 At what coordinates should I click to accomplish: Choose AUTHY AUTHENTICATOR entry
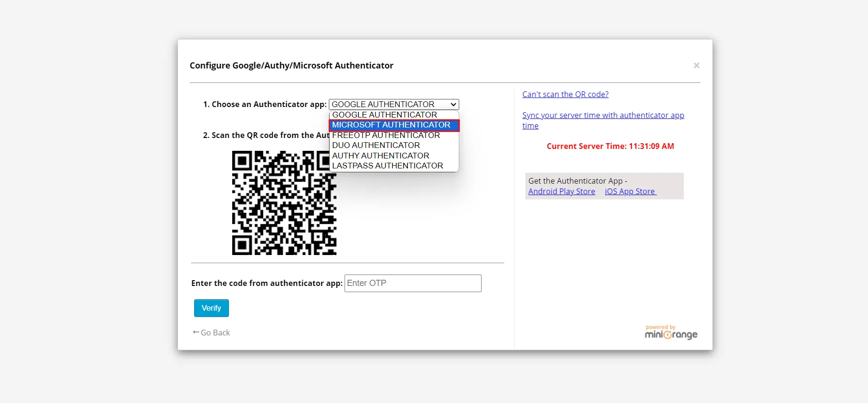[394, 156]
